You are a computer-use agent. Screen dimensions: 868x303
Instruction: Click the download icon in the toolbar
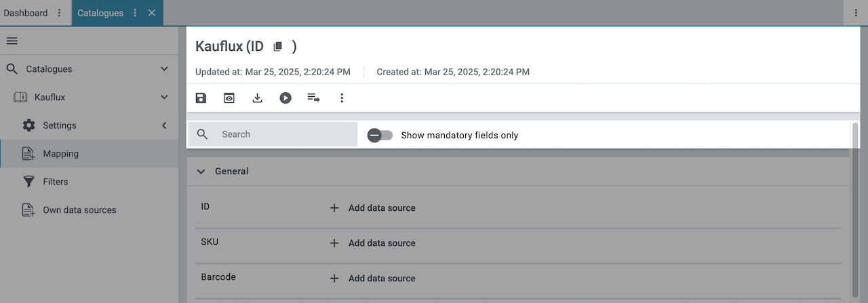pos(257,98)
